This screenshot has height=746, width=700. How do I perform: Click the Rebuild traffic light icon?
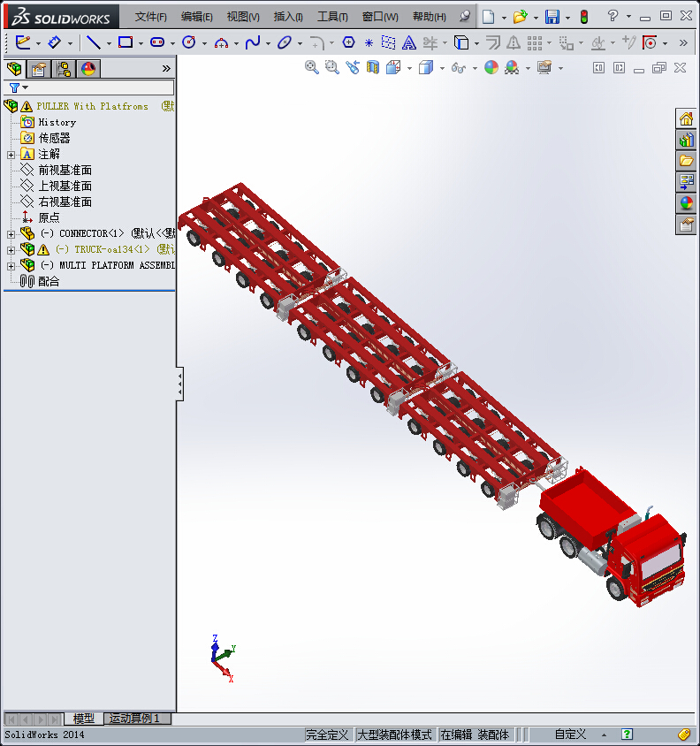pyautogui.click(x=584, y=17)
